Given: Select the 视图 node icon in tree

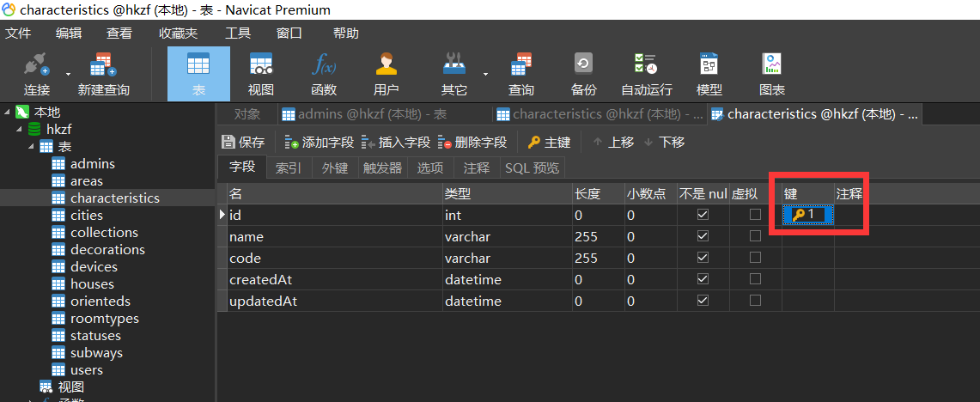Looking at the screenshot, I should click(x=46, y=387).
